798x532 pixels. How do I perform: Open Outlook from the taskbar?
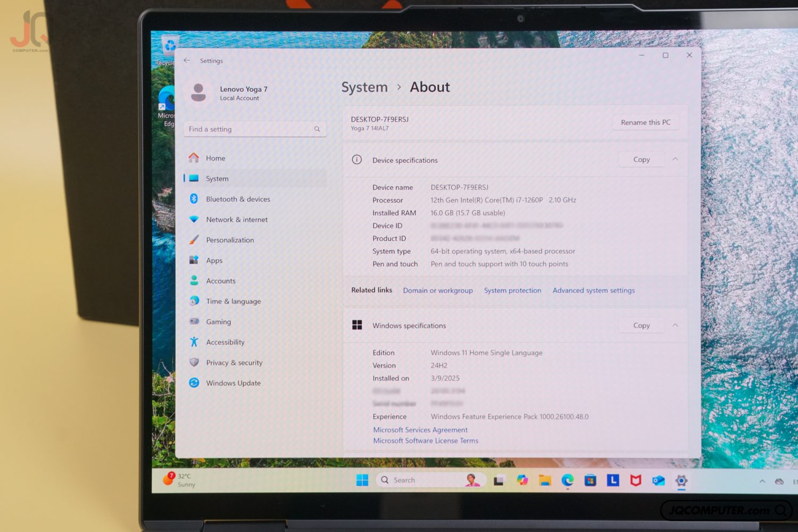tap(659, 481)
